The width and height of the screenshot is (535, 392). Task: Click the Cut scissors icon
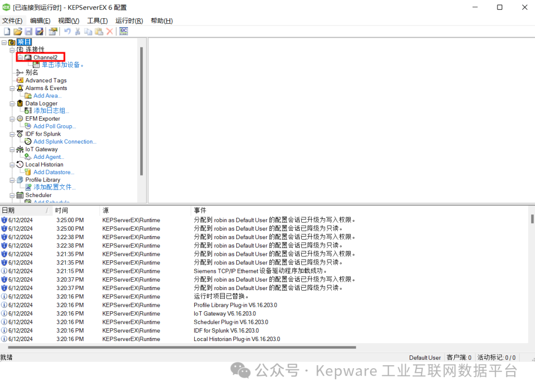click(x=78, y=32)
